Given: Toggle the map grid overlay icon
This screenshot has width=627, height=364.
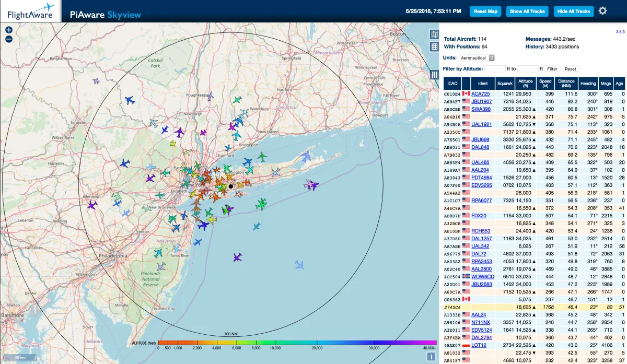Looking at the screenshot, I should (434, 47).
